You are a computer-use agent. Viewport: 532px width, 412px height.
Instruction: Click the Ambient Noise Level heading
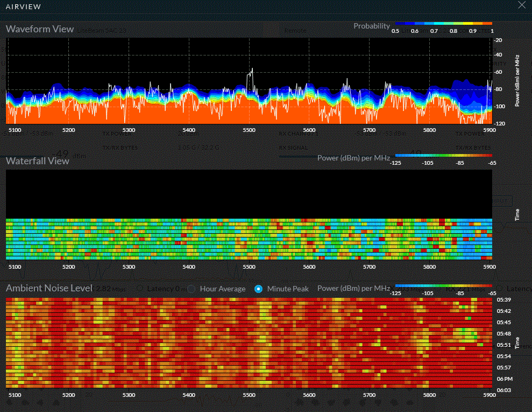coord(49,288)
